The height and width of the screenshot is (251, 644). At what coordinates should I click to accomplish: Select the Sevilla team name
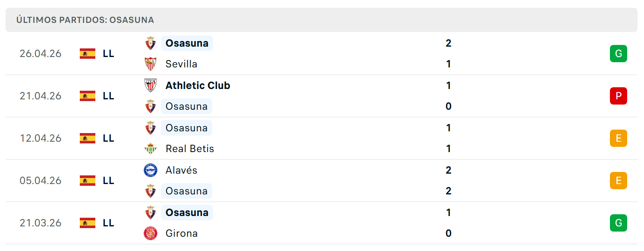click(x=181, y=64)
